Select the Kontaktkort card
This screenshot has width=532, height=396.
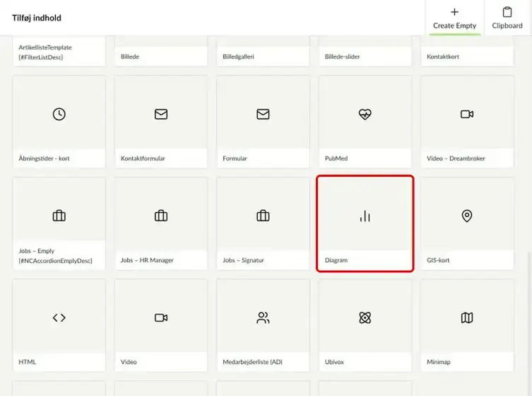point(467,51)
